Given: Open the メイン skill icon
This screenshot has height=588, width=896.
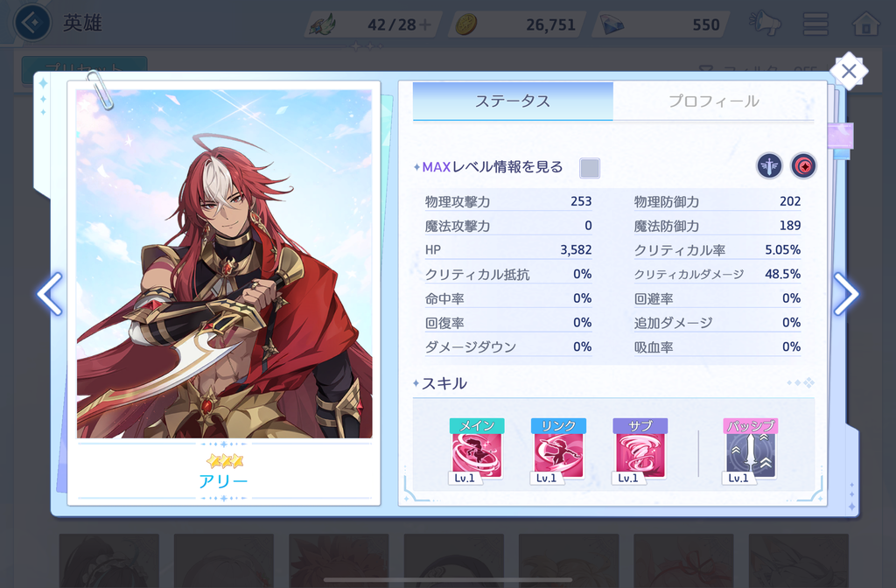Looking at the screenshot, I should [x=477, y=451].
